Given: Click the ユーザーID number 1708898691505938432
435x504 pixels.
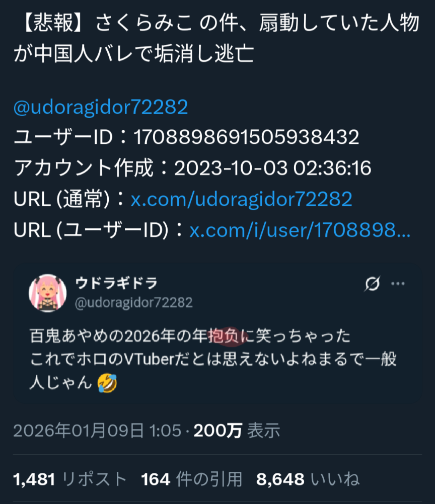Looking at the screenshot, I should click(x=247, y=137).
